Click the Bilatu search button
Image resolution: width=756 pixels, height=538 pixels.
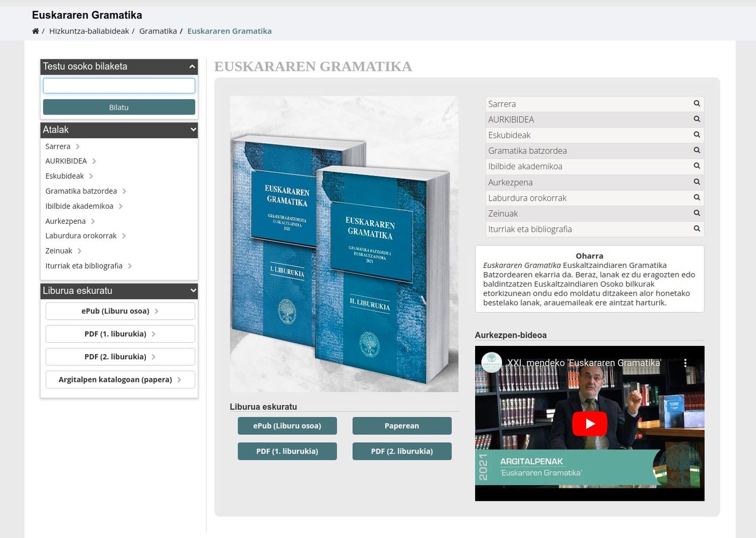pos(119,107)
